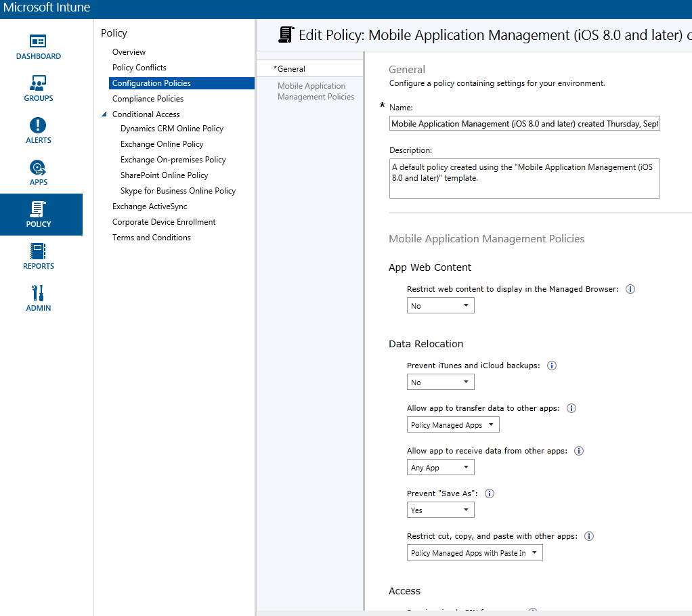Open Restrict web content to Managed Browser dropdown

point(440,305)
